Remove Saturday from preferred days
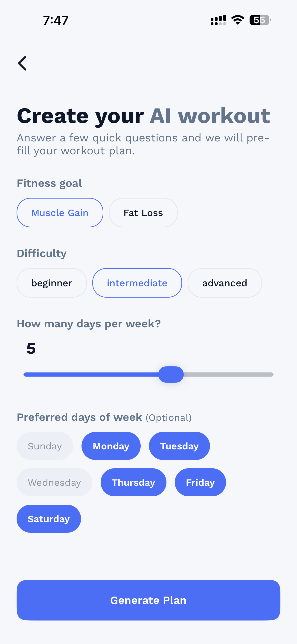The width and height of the screenshot is (297, 644). (x=49, y=519)
